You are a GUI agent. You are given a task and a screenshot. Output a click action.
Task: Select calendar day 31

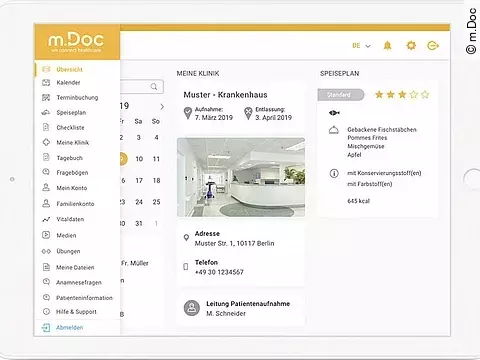(139, 223)
